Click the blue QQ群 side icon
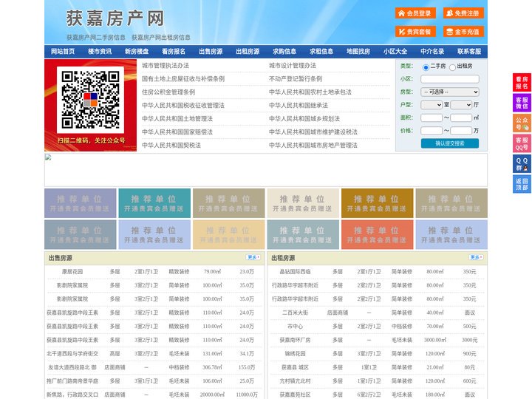 522,164
